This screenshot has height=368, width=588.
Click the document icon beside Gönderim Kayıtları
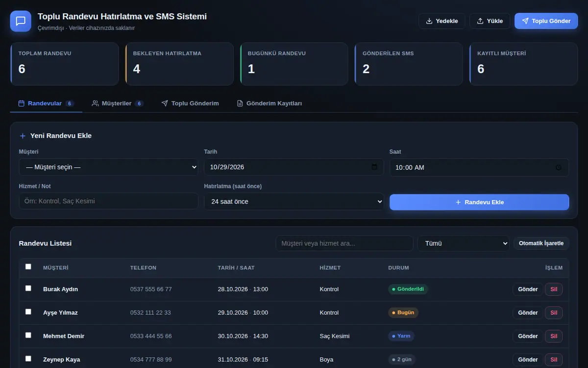240,104
